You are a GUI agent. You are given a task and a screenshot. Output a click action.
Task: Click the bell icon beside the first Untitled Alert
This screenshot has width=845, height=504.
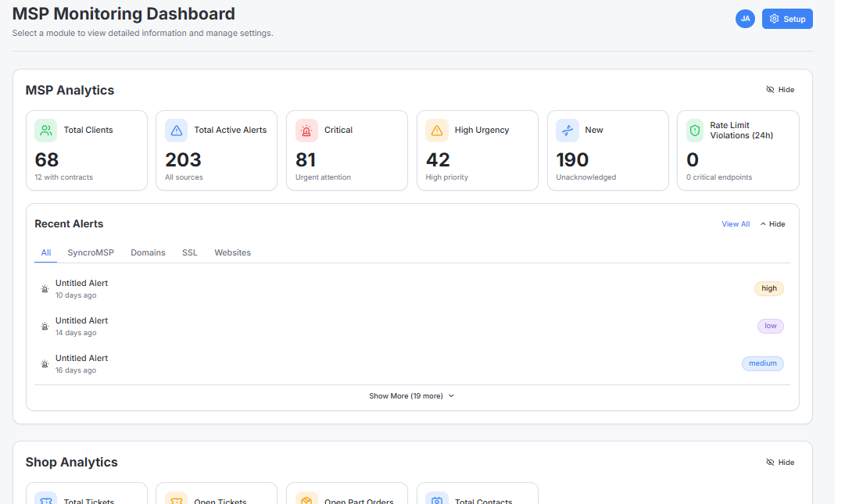click(45, 288)
